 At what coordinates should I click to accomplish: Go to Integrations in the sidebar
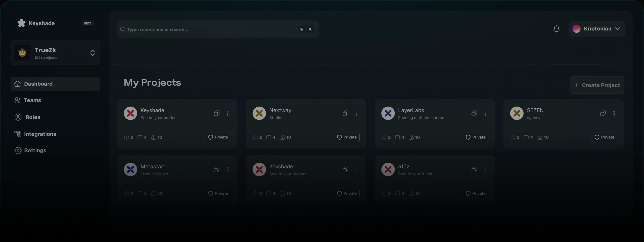[40, 134]
